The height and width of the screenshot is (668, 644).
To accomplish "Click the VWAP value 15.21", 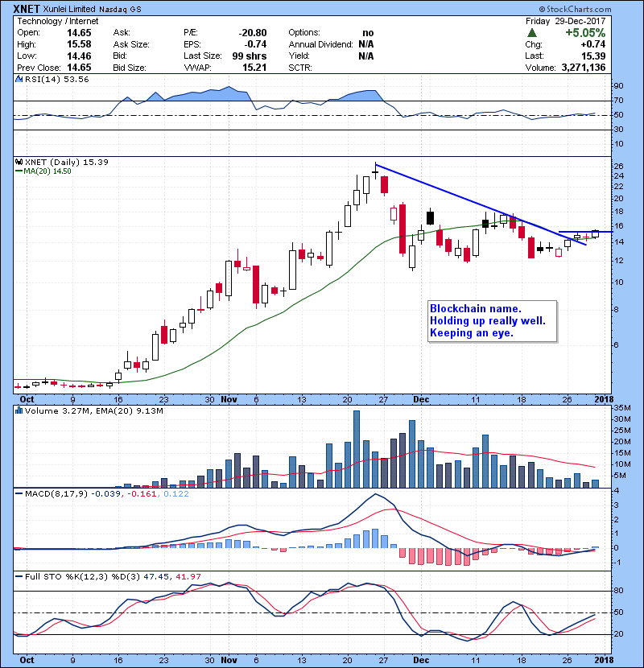I will tap(254, 68).
